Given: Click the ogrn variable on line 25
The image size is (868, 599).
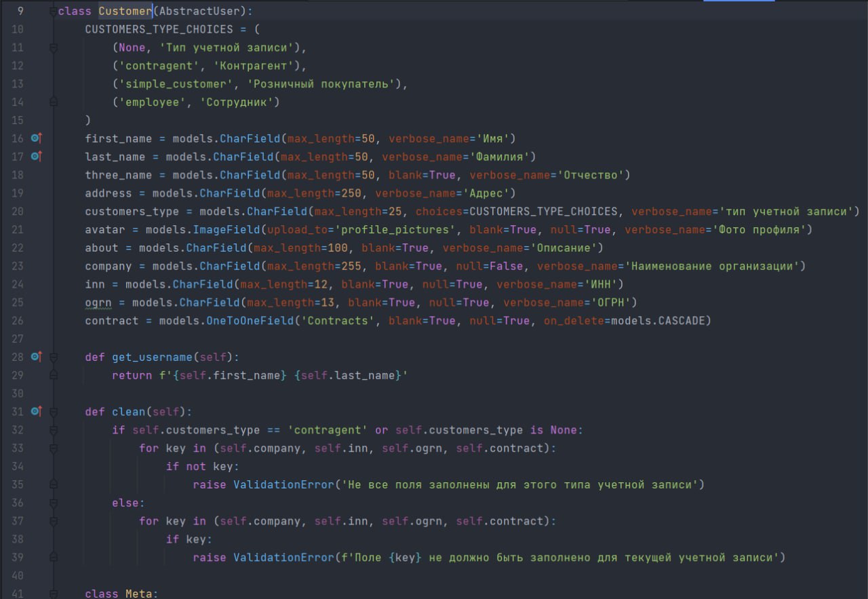Looking at the screenshot, I should tap(98, 303).
